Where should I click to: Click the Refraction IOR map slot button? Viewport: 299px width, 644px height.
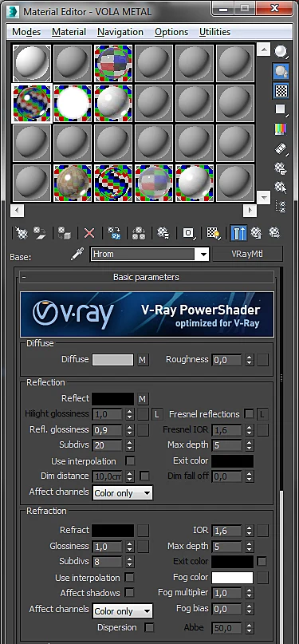click(x=262, y=530)
